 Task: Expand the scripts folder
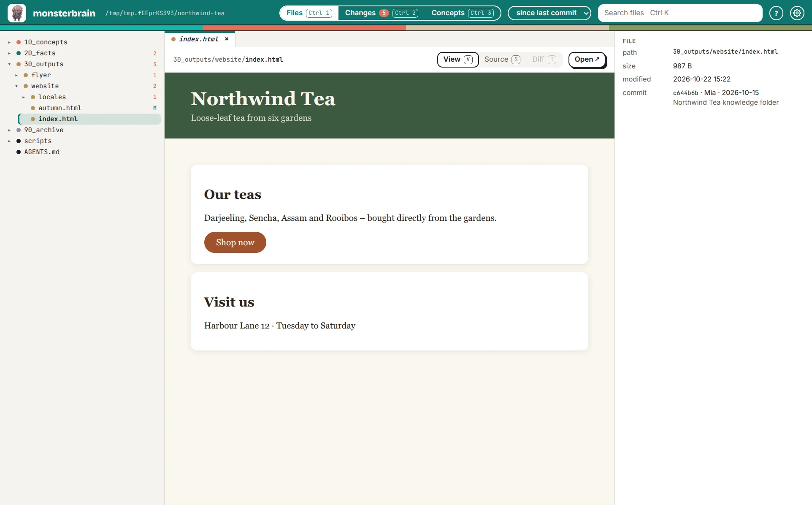coord(9,141)
